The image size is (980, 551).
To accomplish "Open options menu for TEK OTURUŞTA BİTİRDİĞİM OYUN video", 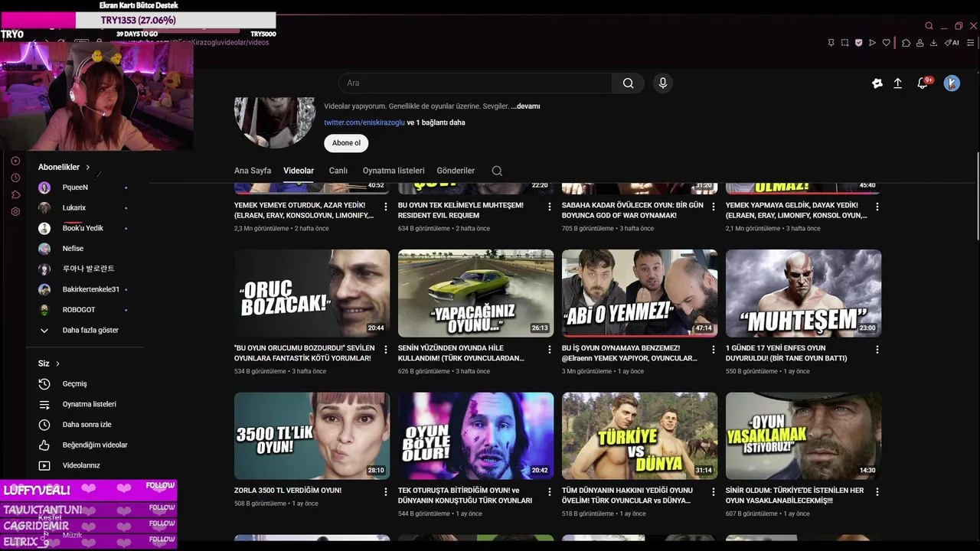I will [549, 491].
